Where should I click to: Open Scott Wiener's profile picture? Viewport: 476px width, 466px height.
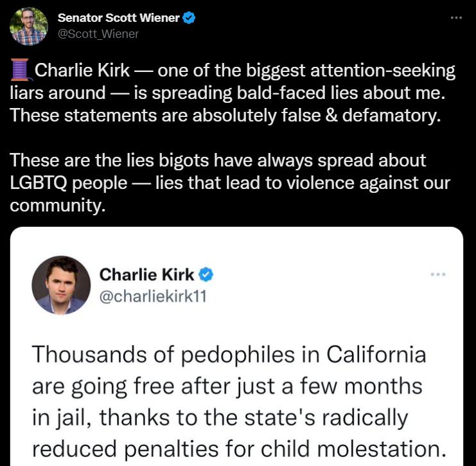29,26
